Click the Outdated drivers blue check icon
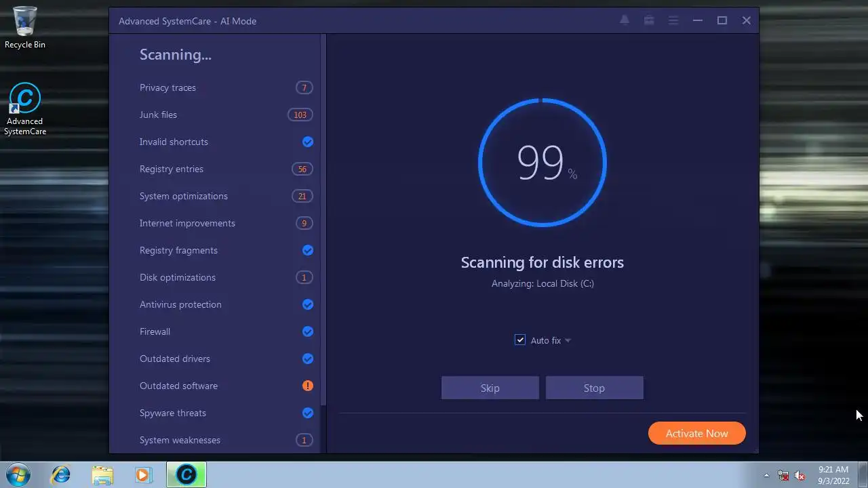 [x=308, y=359]
